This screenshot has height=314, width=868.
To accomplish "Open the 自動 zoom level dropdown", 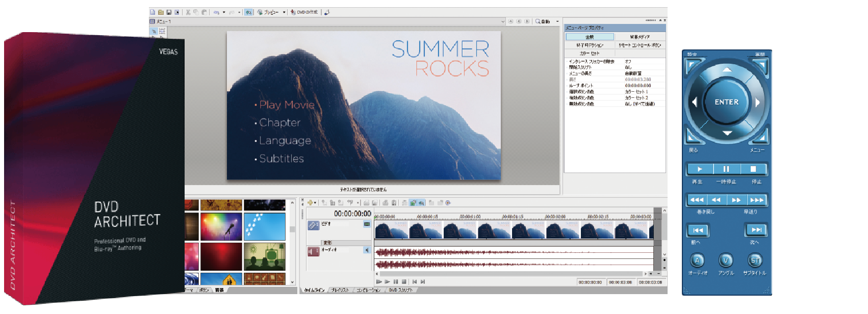I will [x=557, y=21].
